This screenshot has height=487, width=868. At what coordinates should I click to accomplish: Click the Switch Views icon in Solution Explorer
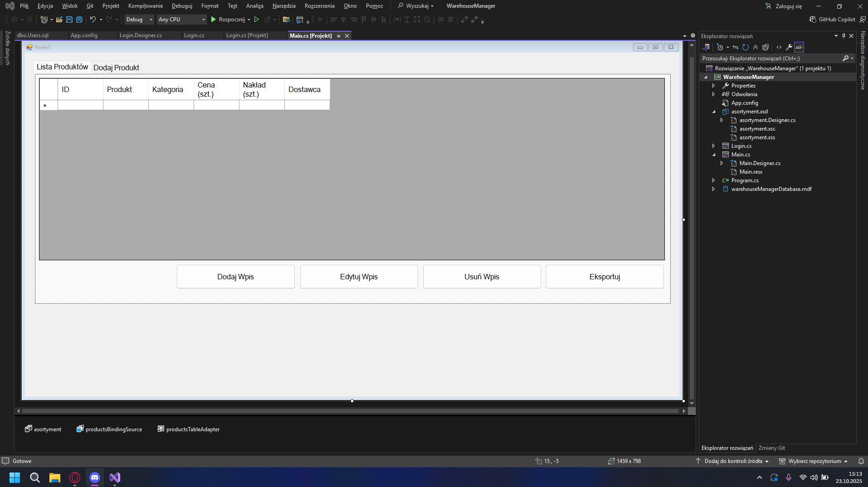pyautogui.click(x=706, y=47)
